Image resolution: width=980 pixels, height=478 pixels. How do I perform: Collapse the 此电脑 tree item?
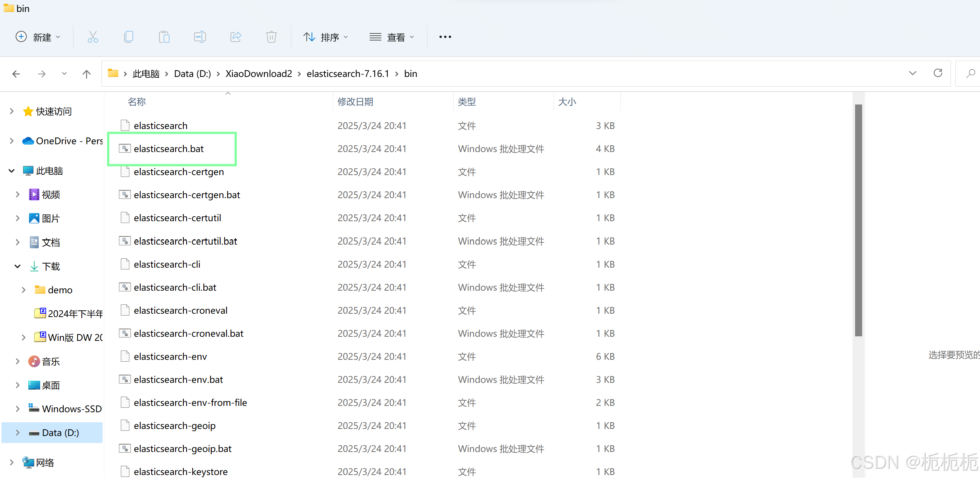coord(11,170)
